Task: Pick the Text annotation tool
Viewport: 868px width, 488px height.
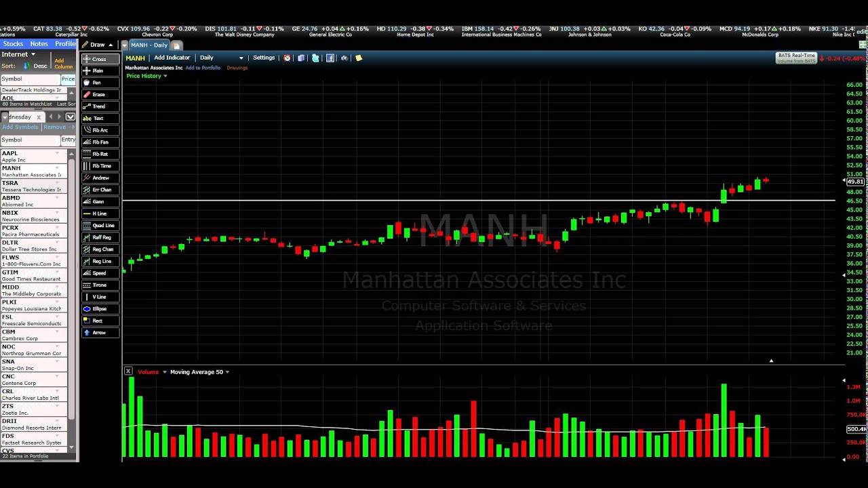Action: pos(100,118)
